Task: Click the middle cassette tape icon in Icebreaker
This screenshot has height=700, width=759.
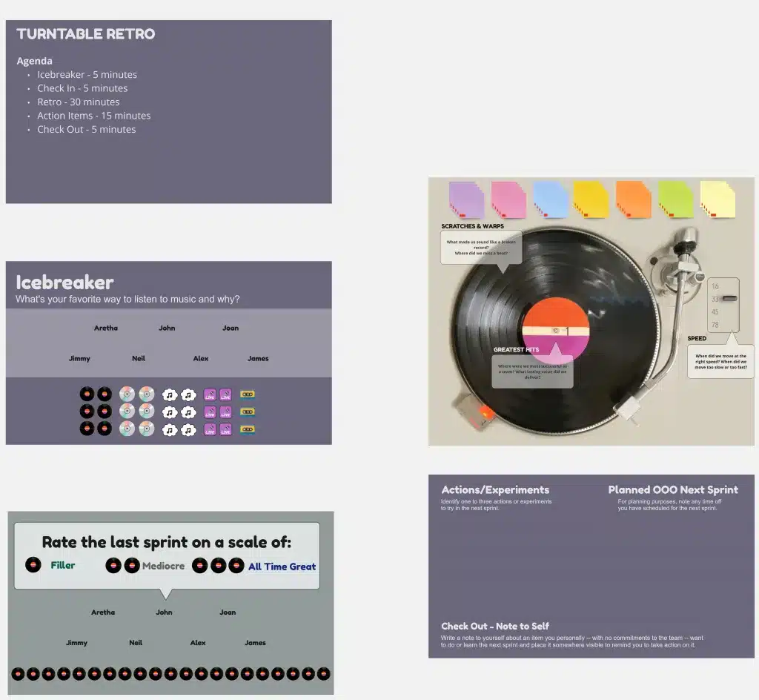Action: click(248, 412)
